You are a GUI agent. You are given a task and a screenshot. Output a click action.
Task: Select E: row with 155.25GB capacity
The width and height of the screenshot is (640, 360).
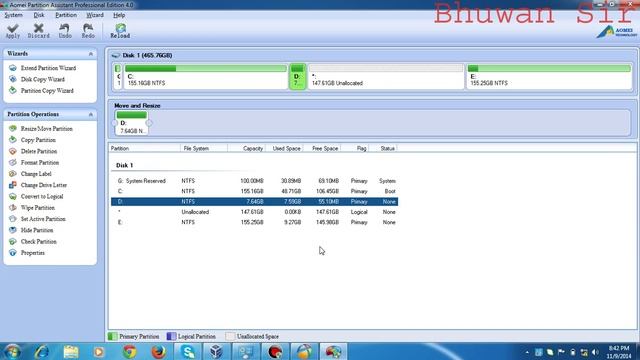(x=254, y=222)
